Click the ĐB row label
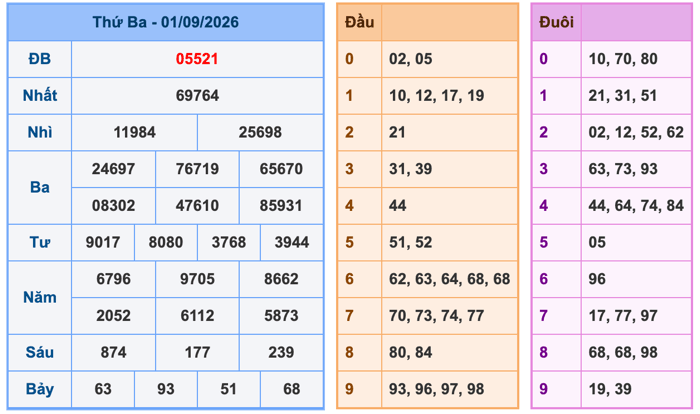Screen dimensions: 700x414 40,59
